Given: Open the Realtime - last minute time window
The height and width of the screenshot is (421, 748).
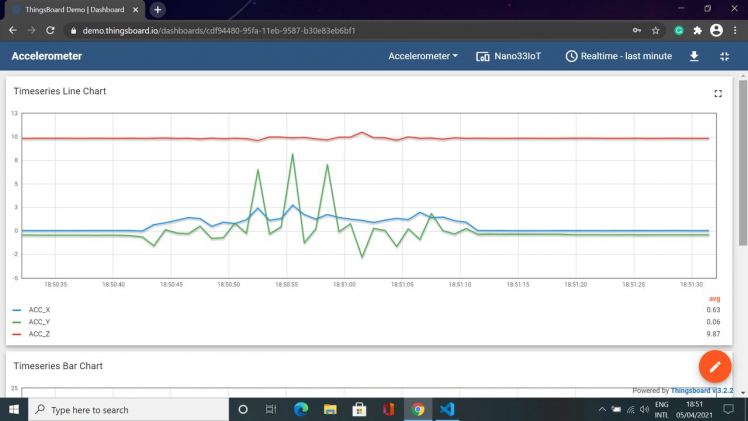Looking at the screenshot, I should (x=619, y=56).
